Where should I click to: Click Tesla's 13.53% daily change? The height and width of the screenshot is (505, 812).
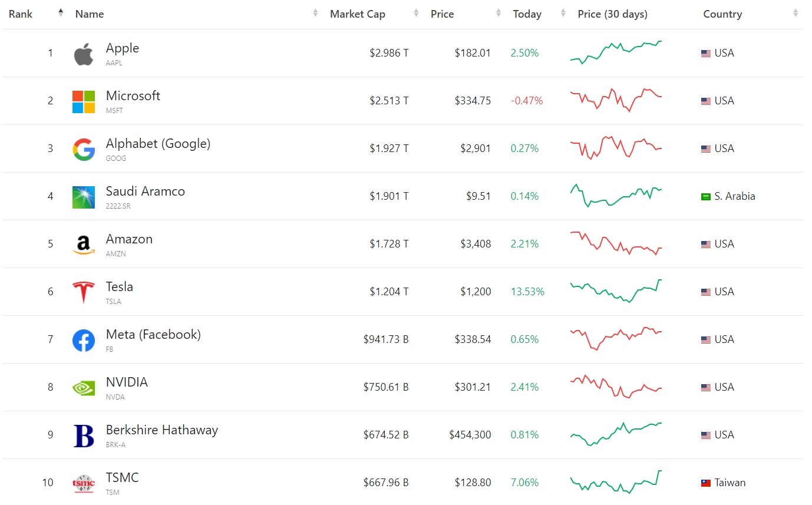pos(527,292)
